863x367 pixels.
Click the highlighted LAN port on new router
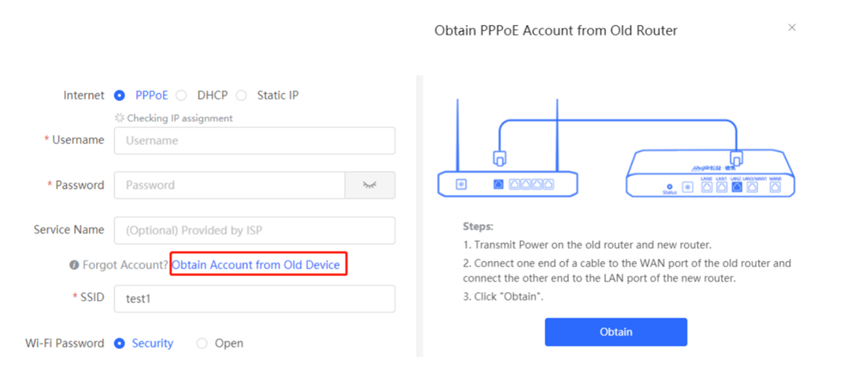(x=737, y=187)
